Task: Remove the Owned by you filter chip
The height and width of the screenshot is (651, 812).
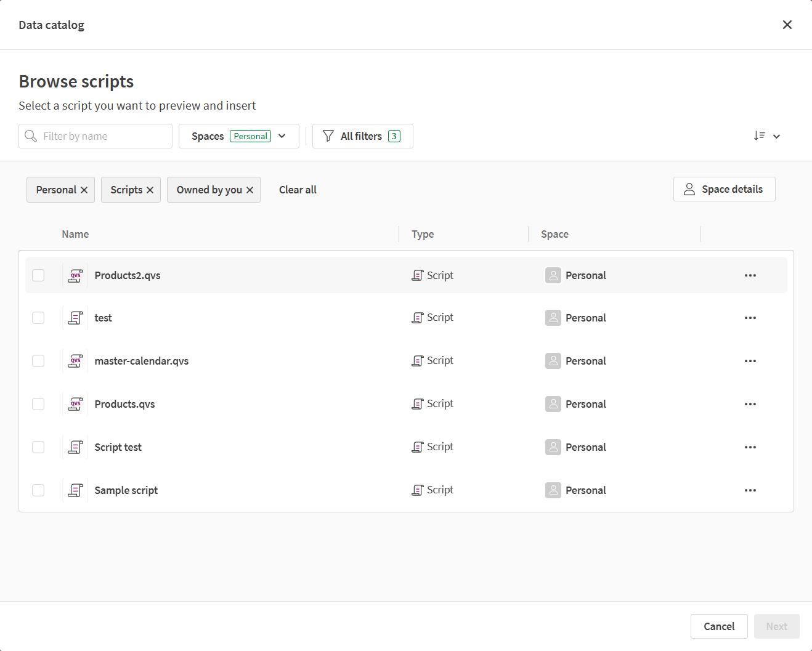Action: (250, 190)
